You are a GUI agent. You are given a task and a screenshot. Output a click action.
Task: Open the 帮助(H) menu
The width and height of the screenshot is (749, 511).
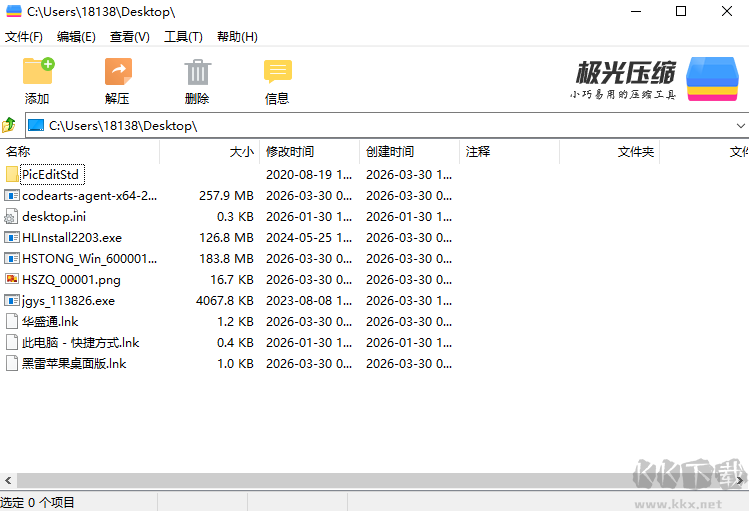coord(237,37)
